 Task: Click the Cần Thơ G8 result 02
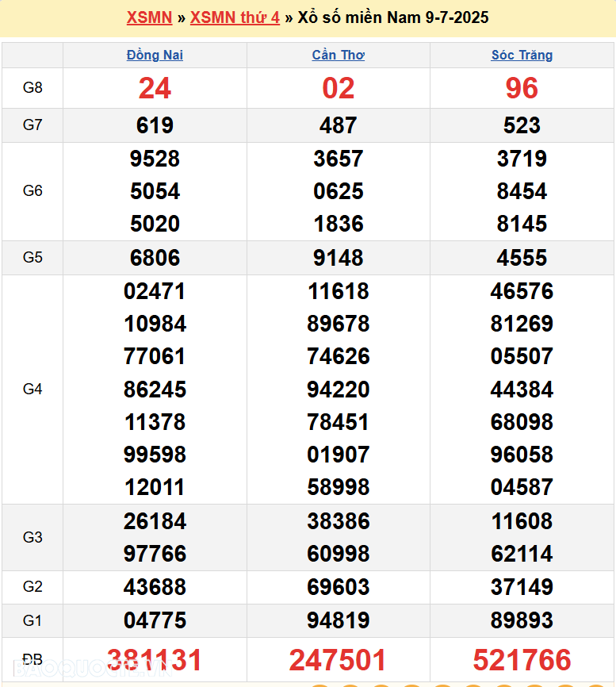(x=339, y=88)
